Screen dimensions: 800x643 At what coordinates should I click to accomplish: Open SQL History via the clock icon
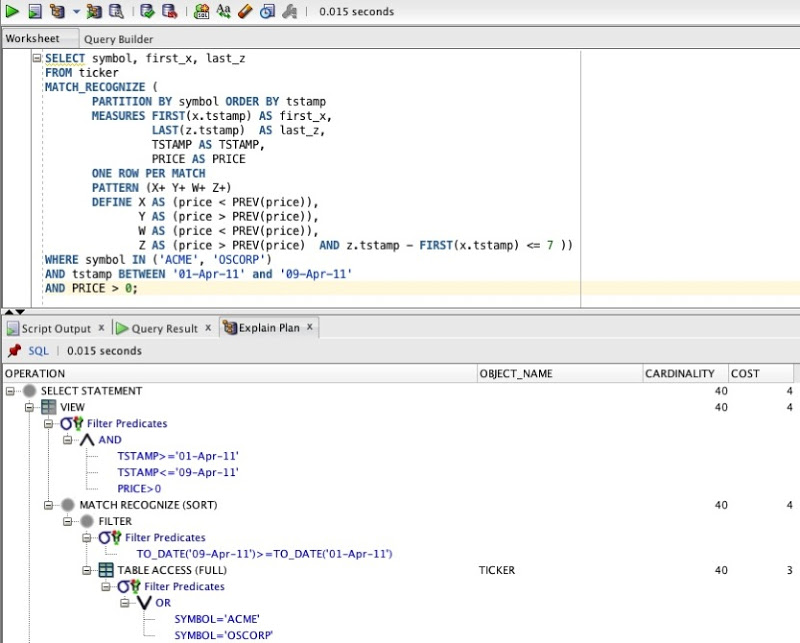click(267, 10)
